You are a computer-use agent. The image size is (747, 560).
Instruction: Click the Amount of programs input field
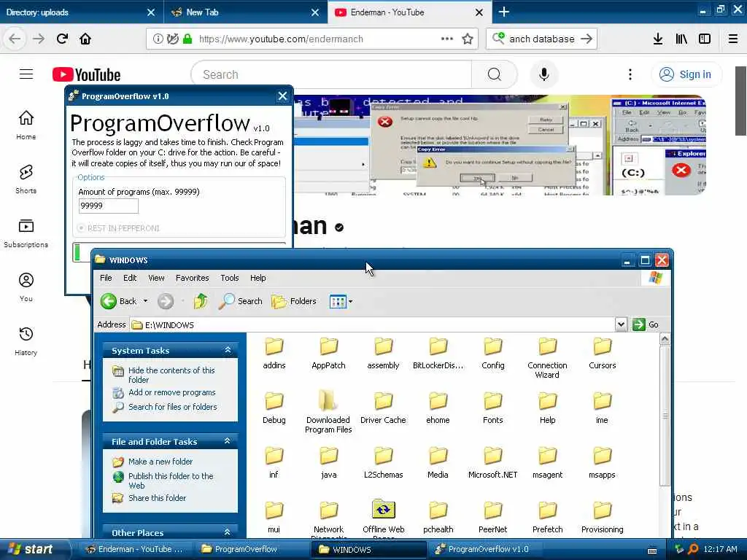pos(108,206)
